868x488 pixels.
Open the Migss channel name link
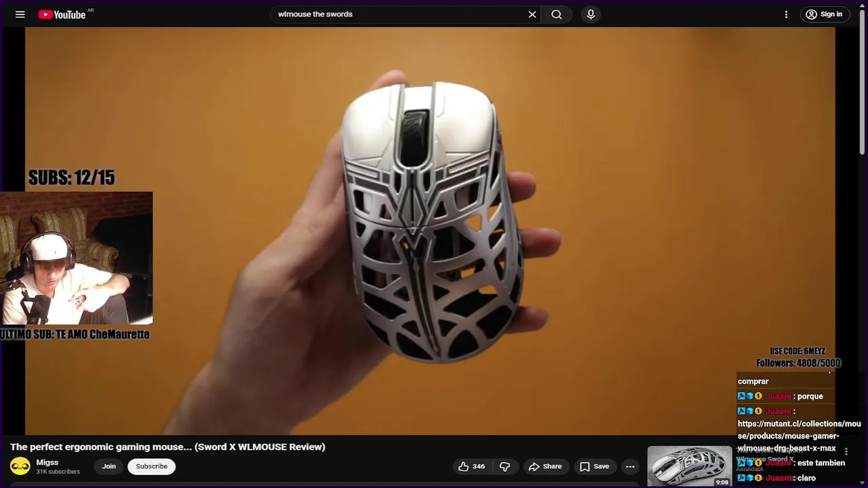tap(47, 462)
